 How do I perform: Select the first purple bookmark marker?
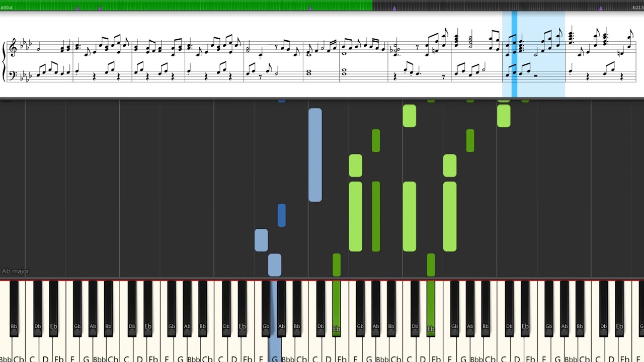coord(77,8)
